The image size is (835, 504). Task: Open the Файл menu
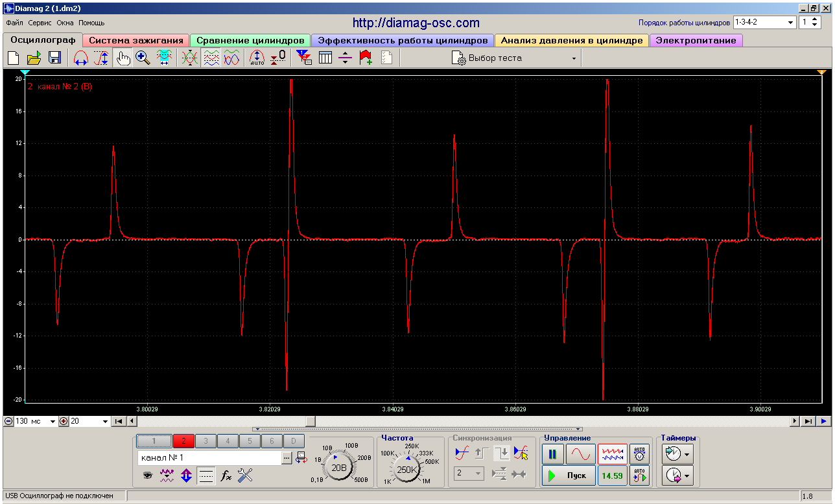(14, 23)
